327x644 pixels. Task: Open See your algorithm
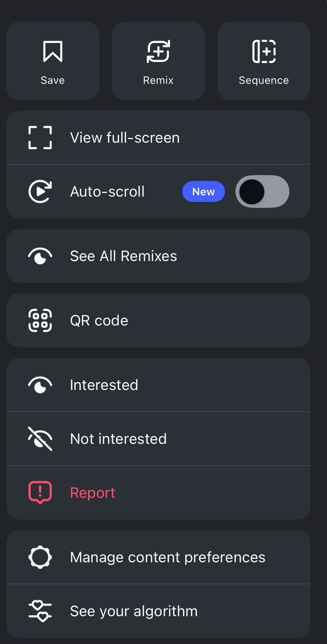click(134, 611)
